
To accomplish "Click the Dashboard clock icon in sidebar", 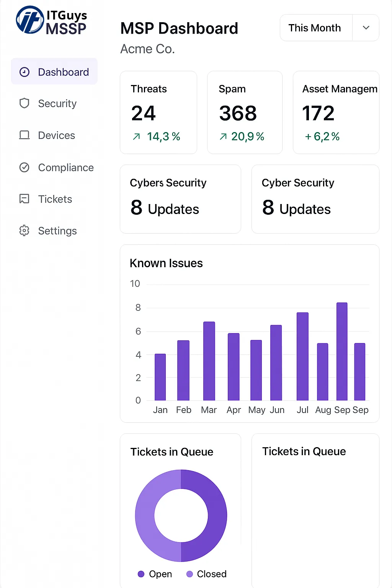I will point(24,72).
